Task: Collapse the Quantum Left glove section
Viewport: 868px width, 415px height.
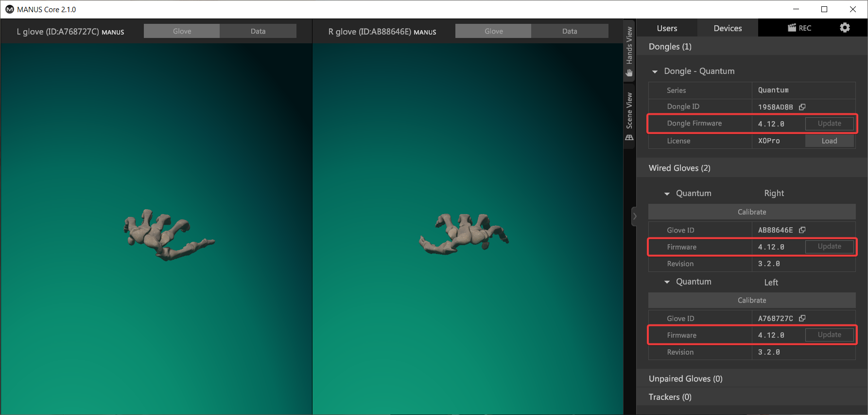Action: [x=667, y=282]
